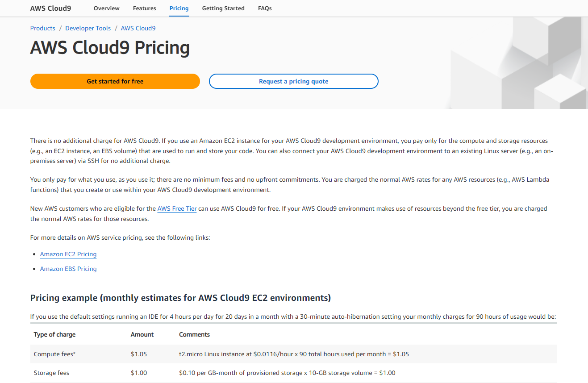This screenshot has height=383, width=588.
Task: Select the Pricing tab
Action: pyautogui.click(x=179, y=8)
